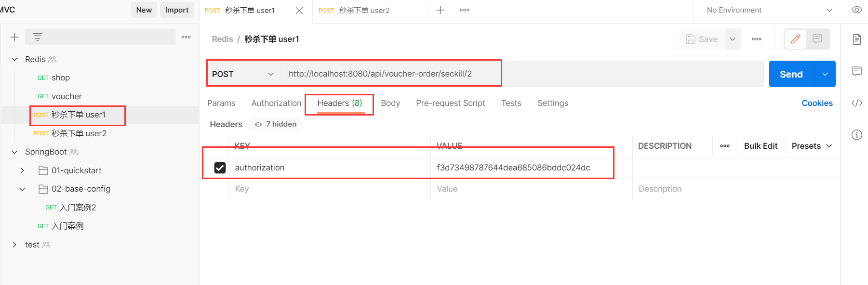Send the request
Screen dimensions: 868x285
(791, 74)
